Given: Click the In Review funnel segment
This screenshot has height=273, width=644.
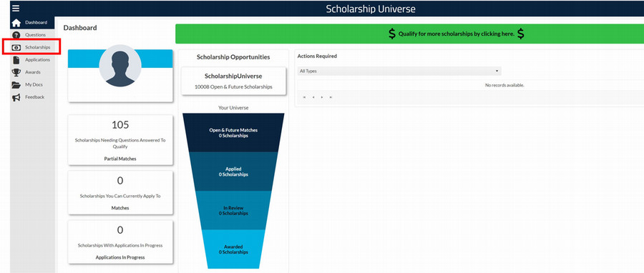Looking at the screenshot, I should pos(233,210).
